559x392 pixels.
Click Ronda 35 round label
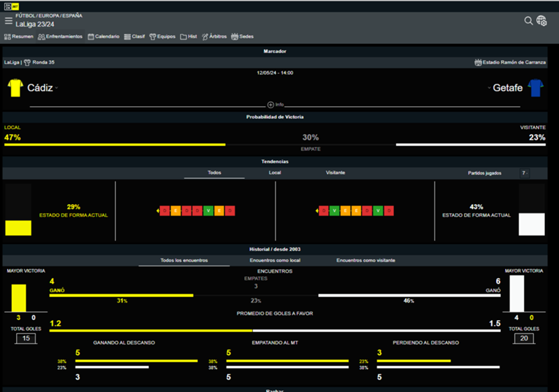tap(44, 62)
